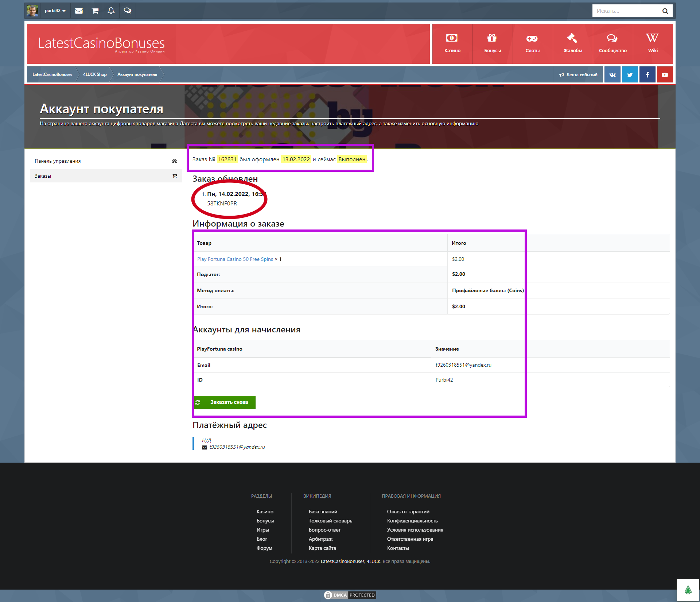The height and width of the screenshot is (602, 700).
Task: Expand the purbi42 user dropdown
Action: coord(55,11)
